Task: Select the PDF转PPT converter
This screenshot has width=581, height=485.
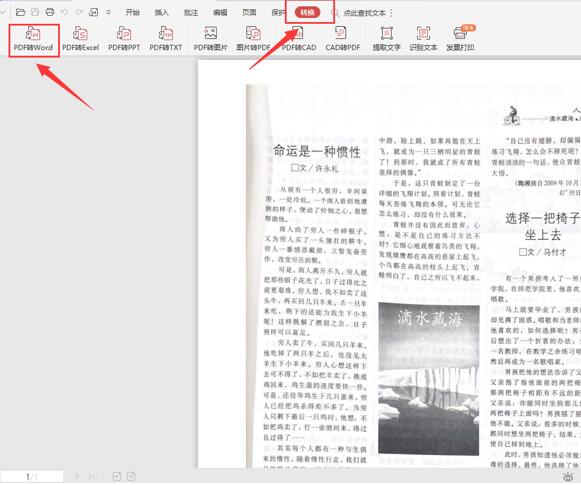Action: tap(124, 40)
